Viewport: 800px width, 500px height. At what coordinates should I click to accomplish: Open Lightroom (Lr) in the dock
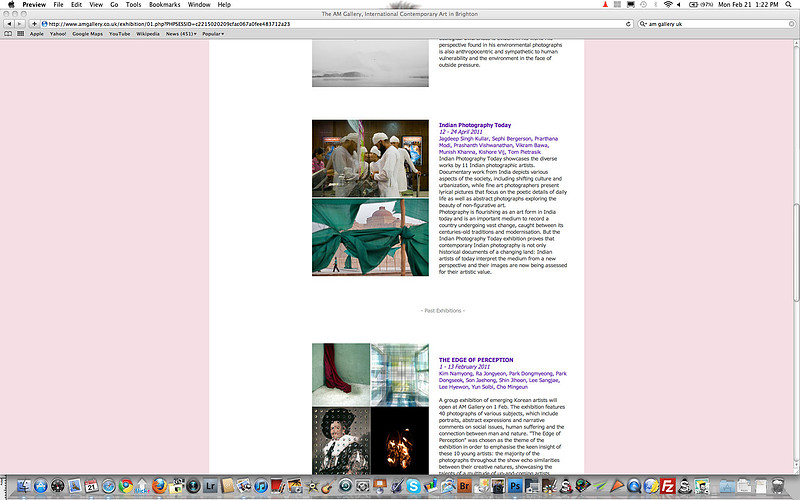click(210, 486)
